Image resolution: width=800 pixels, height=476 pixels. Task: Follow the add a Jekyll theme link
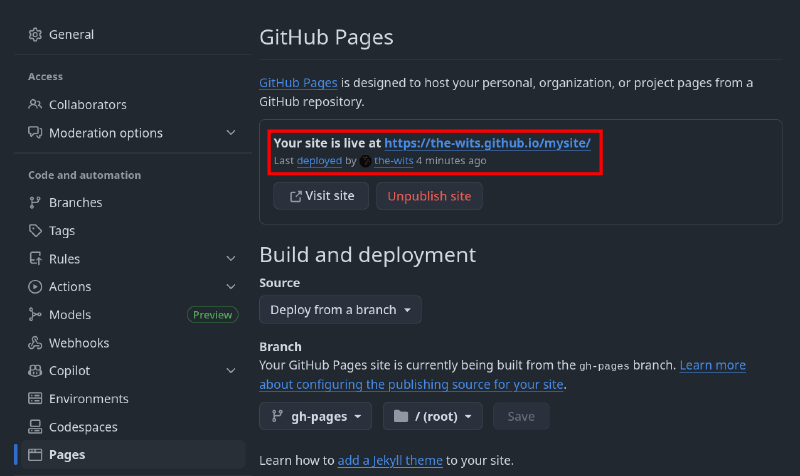click(x=389, y=460)
